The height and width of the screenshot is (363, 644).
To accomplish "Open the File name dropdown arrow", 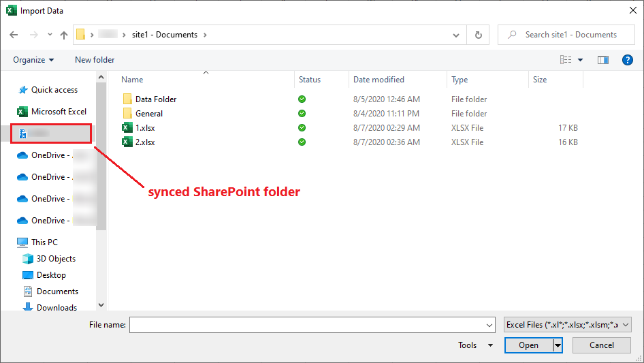I will click(x=489, y=325).
